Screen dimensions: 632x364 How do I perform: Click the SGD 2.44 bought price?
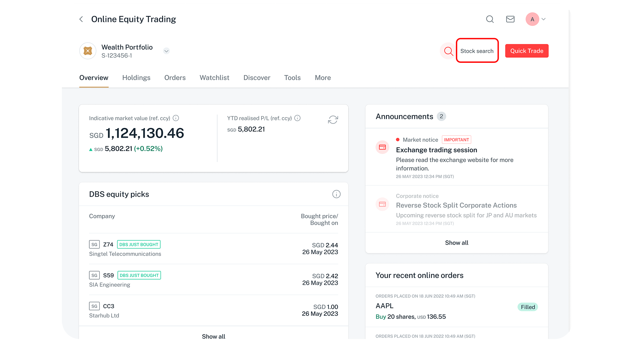click(x=325, y=245)
